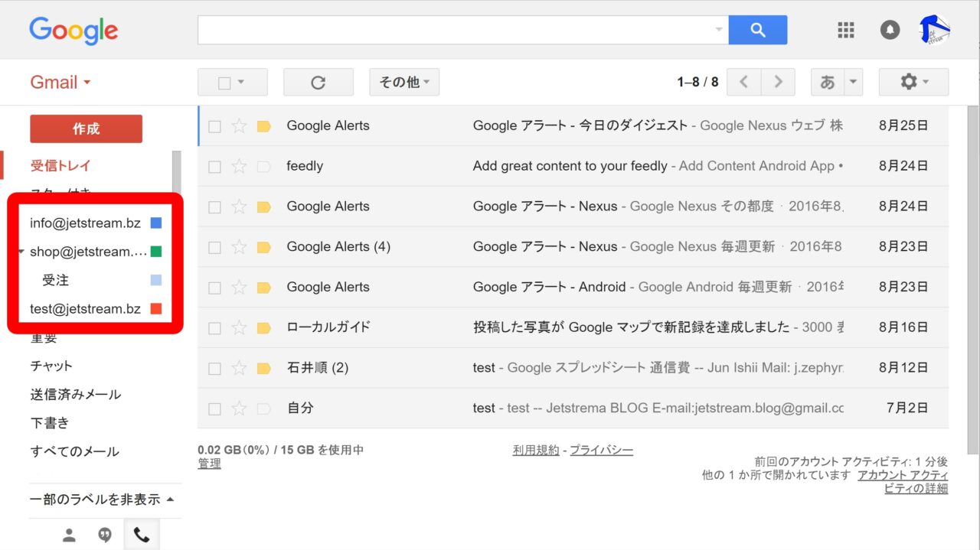The height and width of the screenshot is (550, 980).
Task: Collapse labels with 一部のラベルを非表示
Action: [x=101, y=500]
